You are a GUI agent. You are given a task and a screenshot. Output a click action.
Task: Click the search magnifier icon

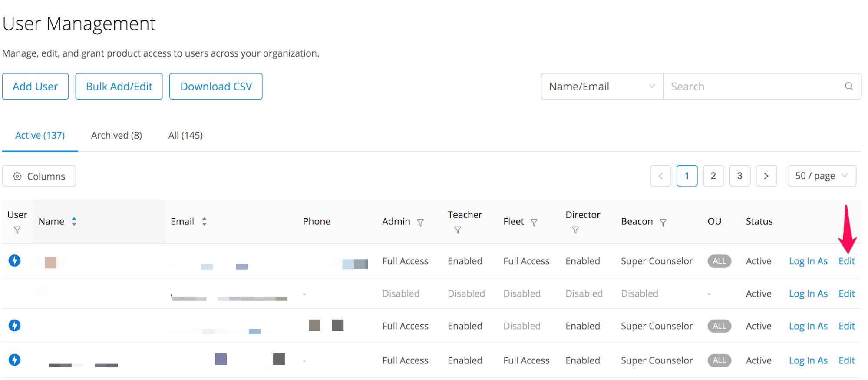849,87
